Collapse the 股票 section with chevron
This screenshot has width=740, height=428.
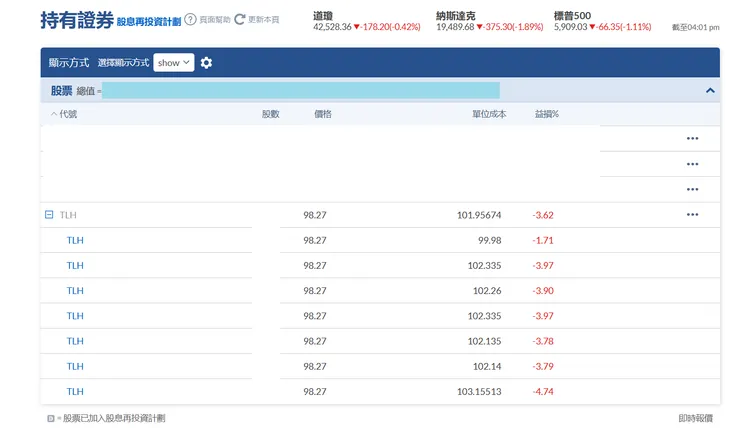click(x=710, y=90)
